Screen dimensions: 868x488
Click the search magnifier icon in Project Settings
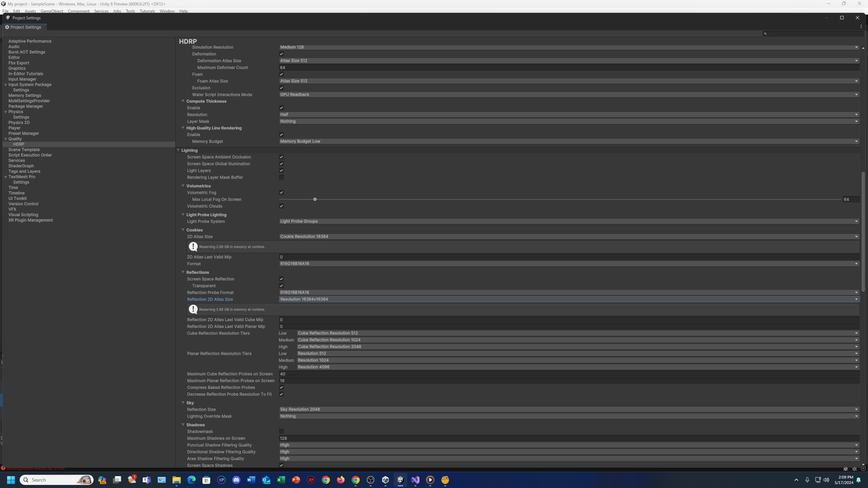(766, 33)
